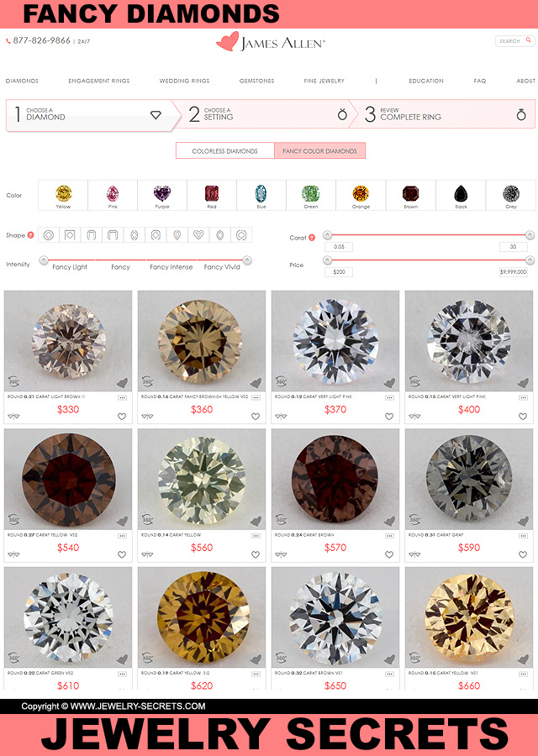Open the Education link
This screenshot has width=538, height=756.
click(x=426, y=81)
